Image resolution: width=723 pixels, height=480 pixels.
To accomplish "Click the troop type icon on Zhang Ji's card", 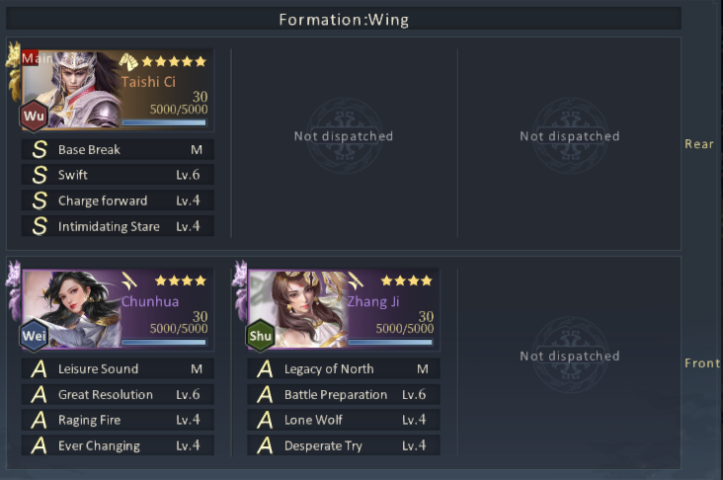I will pyautogui.click(x=355, y=280).
